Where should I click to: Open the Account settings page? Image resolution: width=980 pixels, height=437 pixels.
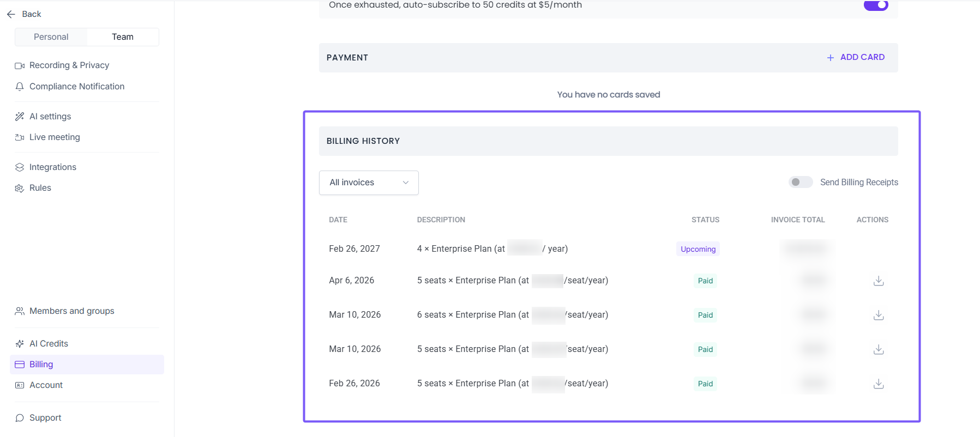[46, 385]
